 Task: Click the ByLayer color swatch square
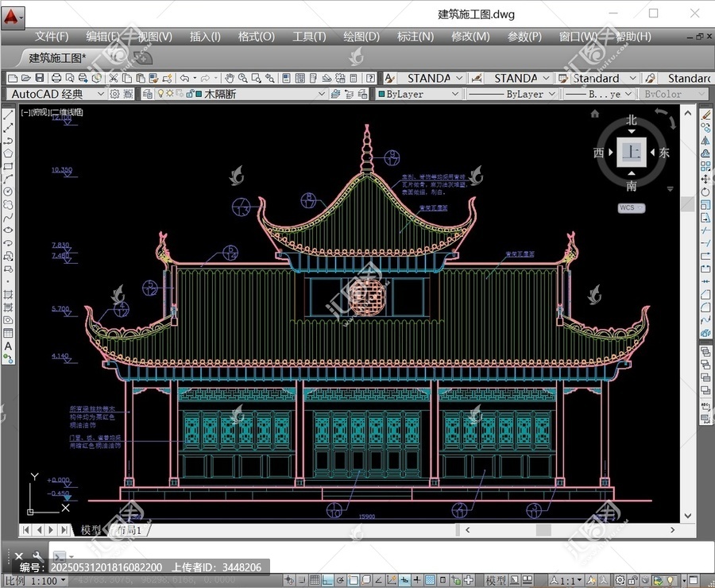pos(381,94)
